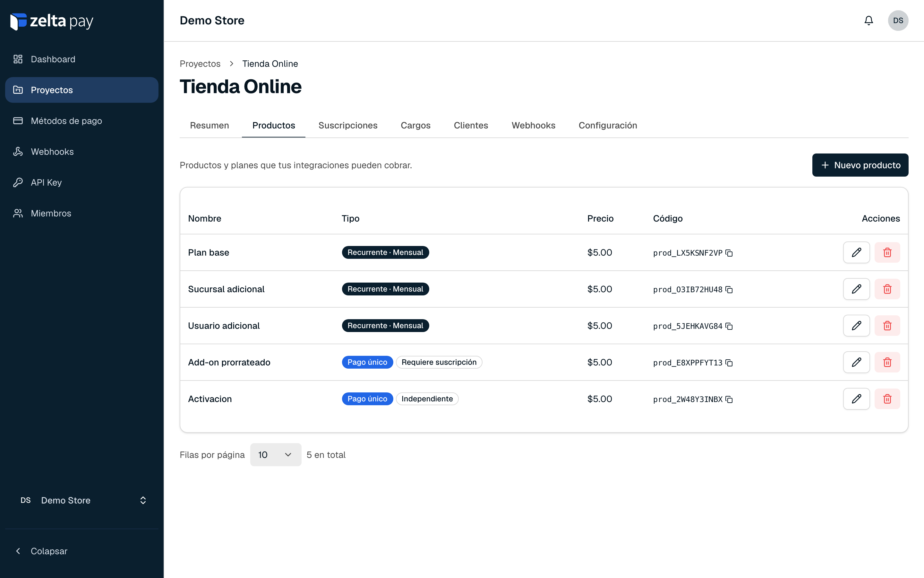Delete the Add-on prorrateado product
Viewport: 924px width, 578px height.
click(887, 362)
